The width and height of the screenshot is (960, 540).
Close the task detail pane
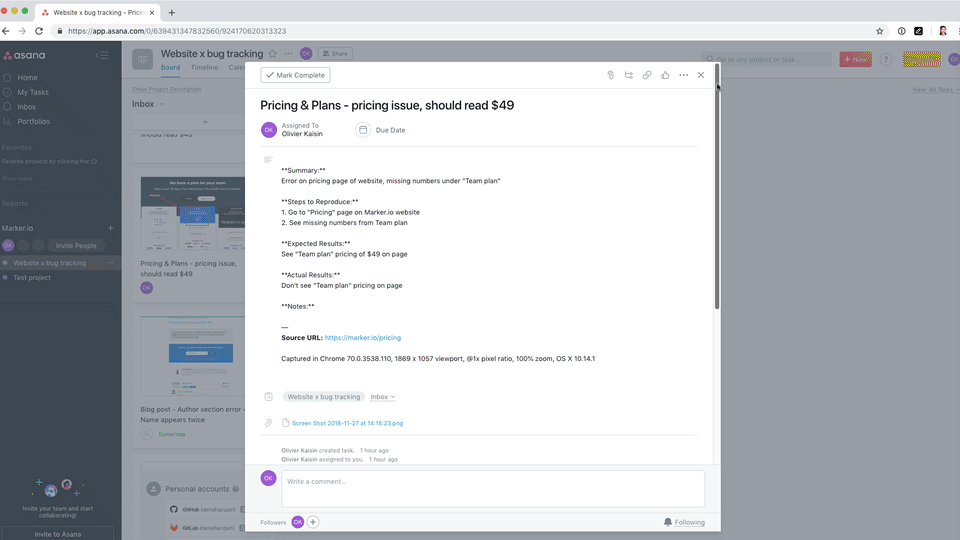point(701,75)
